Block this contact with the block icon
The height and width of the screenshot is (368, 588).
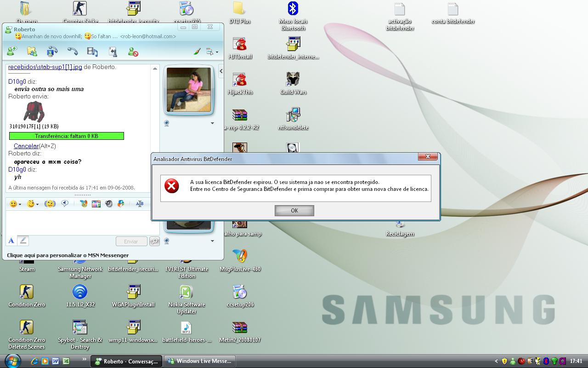click(x=133, y=52)
